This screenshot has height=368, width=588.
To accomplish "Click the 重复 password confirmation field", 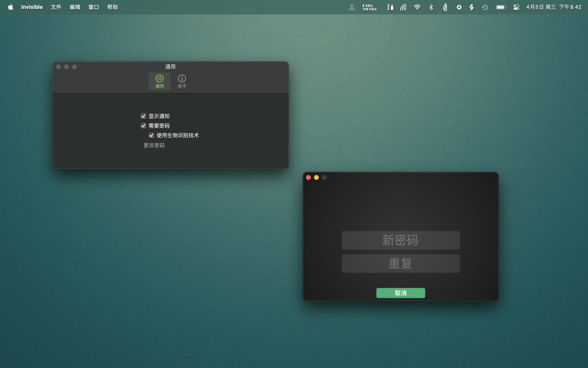I will pos(401,264).
